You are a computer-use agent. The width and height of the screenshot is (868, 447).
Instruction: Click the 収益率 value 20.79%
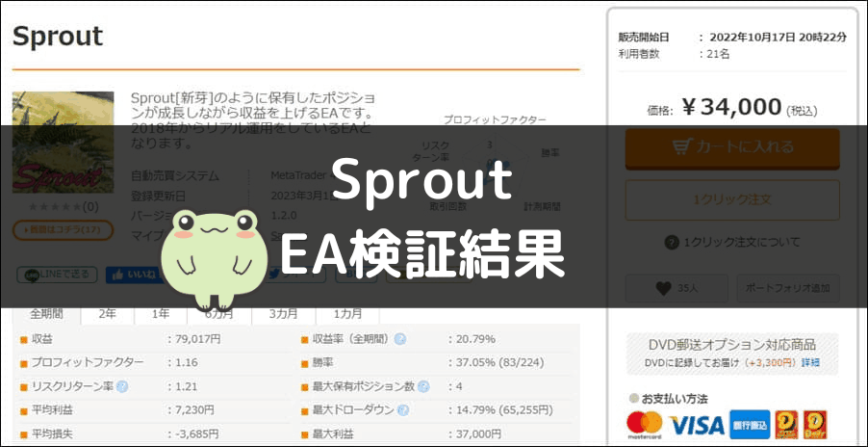coord(475,339)
